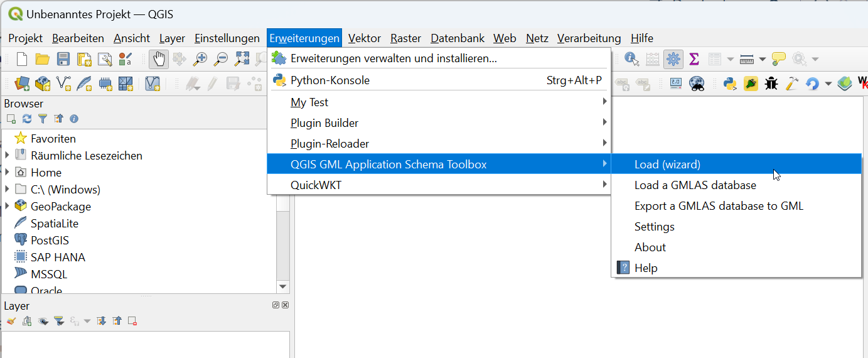
Task: Click Erweiterungen verwalten und installieren entry
Action: 394,58
